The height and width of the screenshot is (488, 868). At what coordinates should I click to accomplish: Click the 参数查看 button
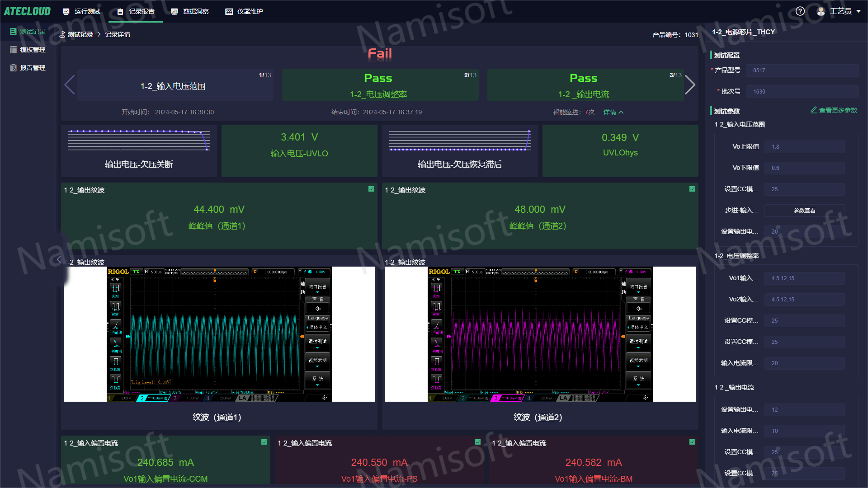(x=804, y=210)
